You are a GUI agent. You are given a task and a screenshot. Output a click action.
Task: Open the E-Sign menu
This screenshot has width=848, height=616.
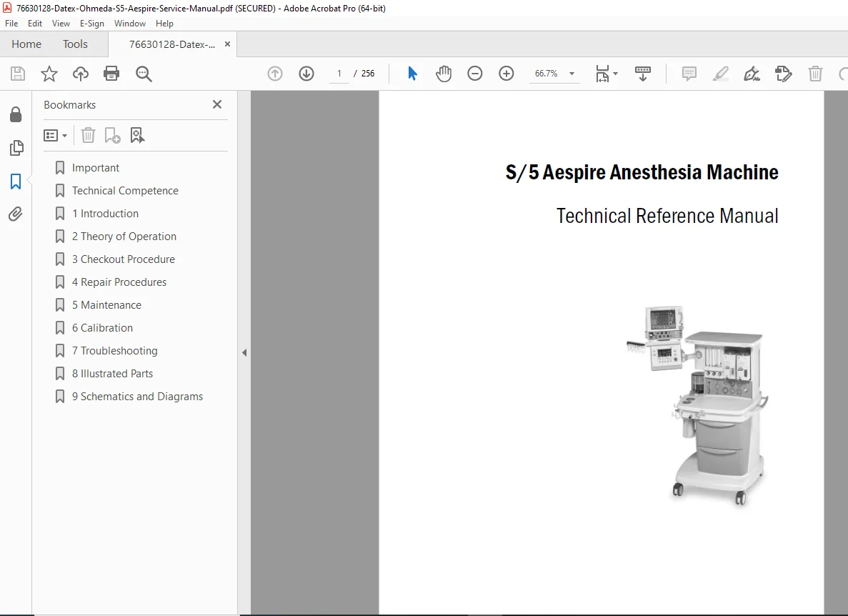92,24
